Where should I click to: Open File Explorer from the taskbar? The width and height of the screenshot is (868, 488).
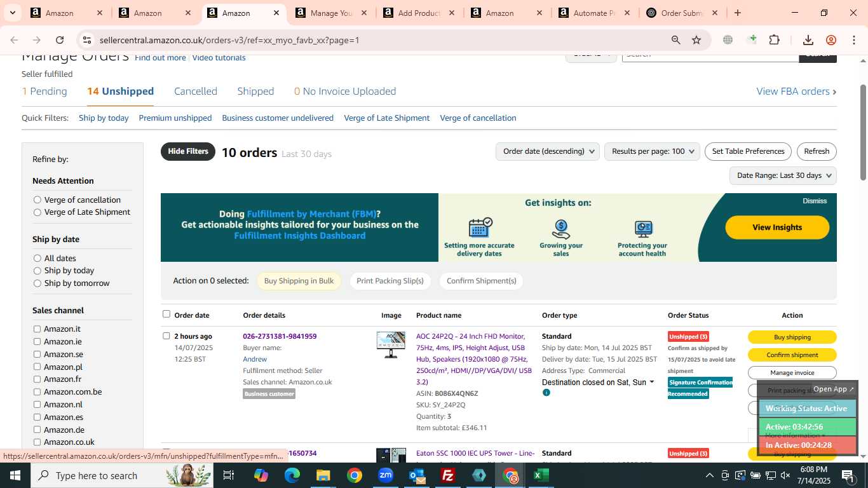[323, 475]
